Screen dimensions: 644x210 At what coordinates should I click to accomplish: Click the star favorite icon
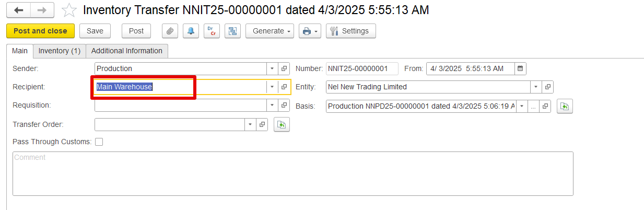(x=69, y=10)
